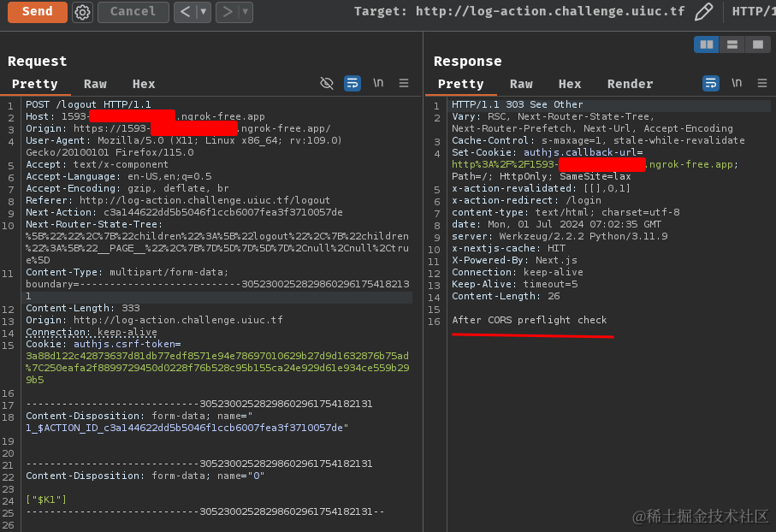
Task: Open request send settings gear
Action: [x=83, y=12]
